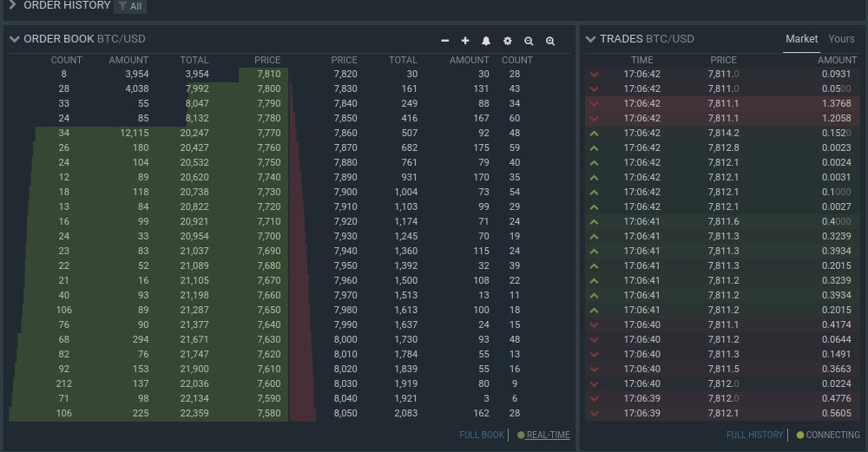Select ask price 7,900

pos(345,192)
